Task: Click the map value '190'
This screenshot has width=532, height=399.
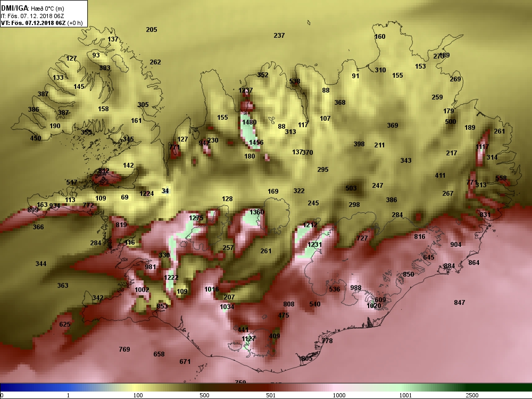Action: tap(55, 126)
